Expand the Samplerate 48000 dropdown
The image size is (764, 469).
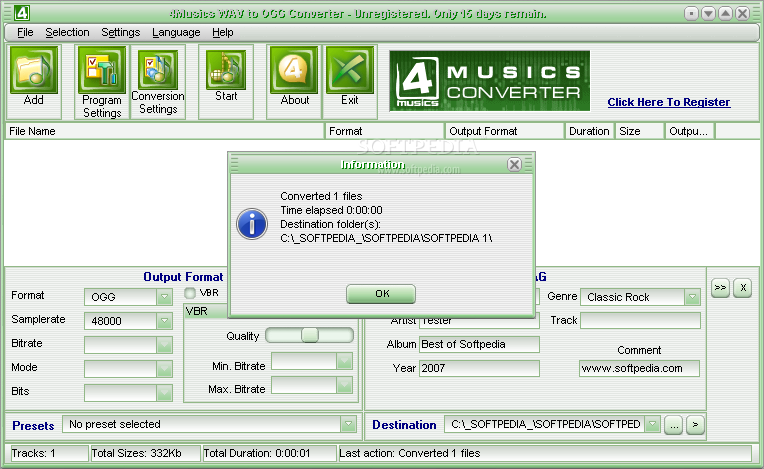(x=164, y=320)
